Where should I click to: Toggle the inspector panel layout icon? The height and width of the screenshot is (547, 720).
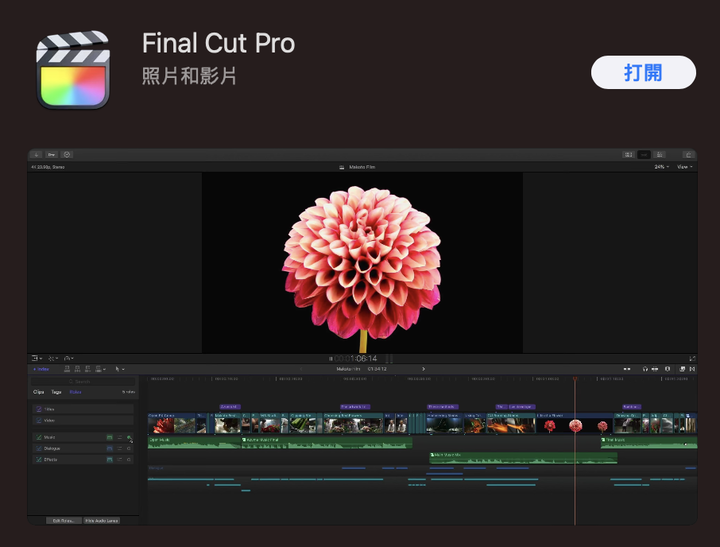pyautogui.click(x=659, y=155)
